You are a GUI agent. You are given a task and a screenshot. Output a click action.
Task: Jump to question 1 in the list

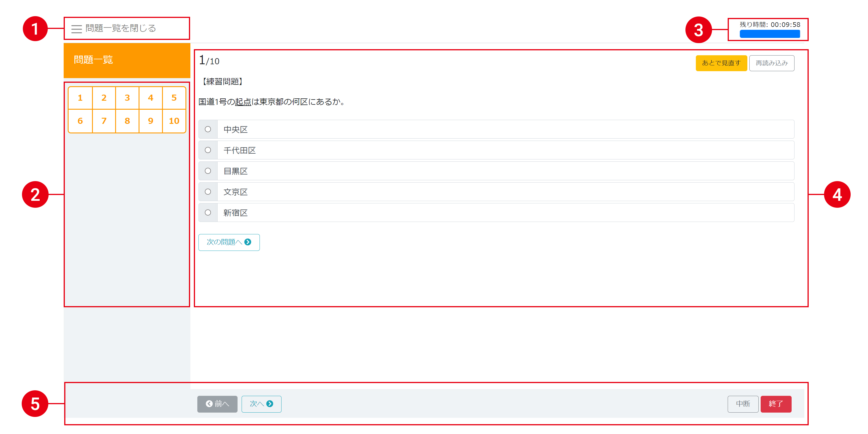click(80, 98)
